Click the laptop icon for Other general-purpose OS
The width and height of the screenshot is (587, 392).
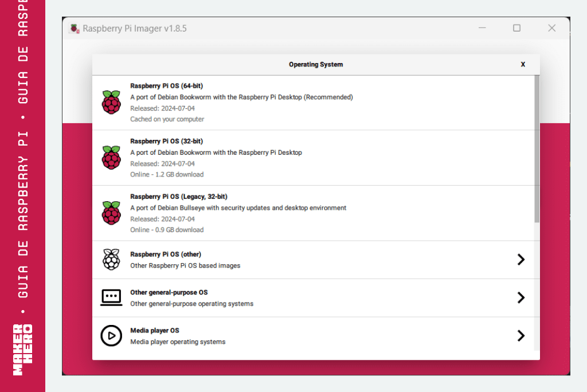coord(111,297)
